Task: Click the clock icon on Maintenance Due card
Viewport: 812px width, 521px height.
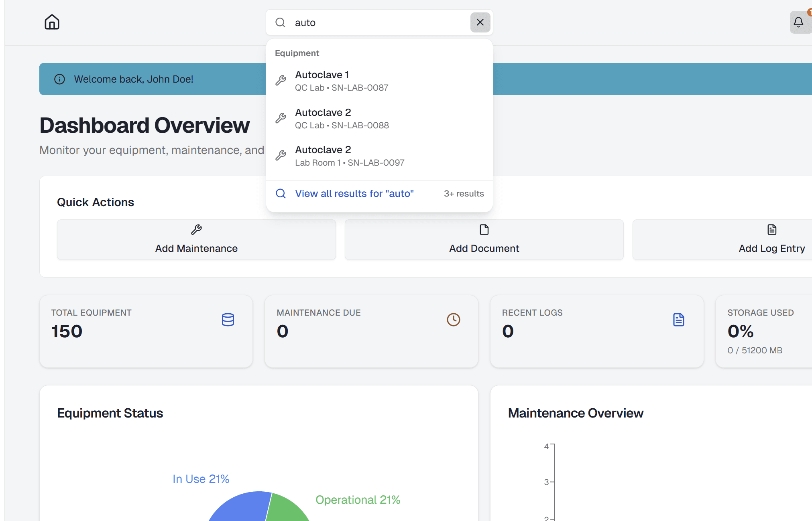Action: 453,320
